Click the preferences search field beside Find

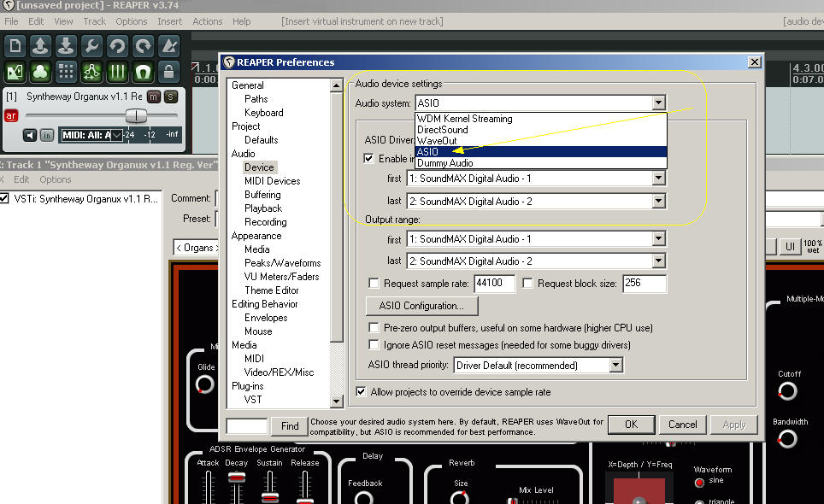(x=246, y=425)
